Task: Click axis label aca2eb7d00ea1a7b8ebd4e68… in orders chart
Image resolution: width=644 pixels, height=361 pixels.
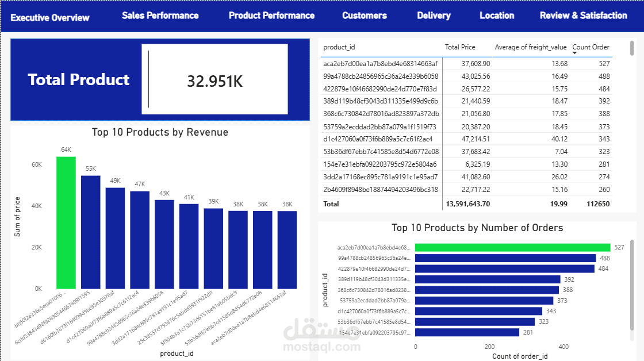Action: click(374, 248)
